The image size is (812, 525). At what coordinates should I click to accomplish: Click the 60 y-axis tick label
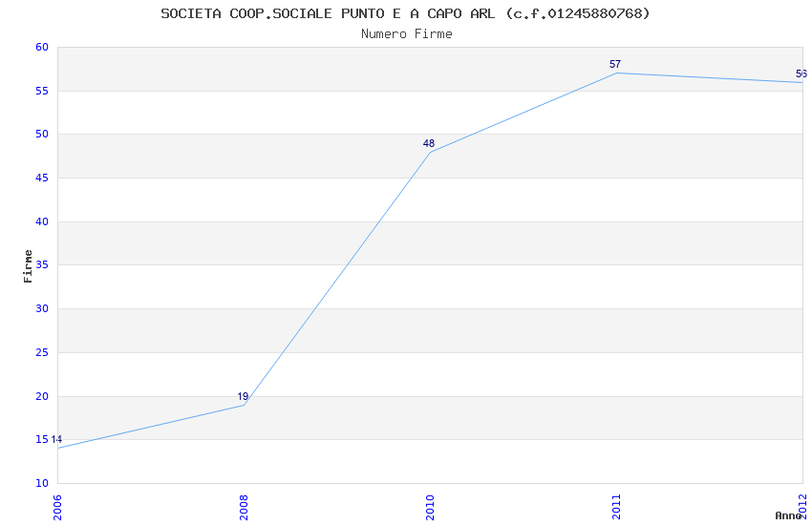pyautogui.click(x=41, y=47)
